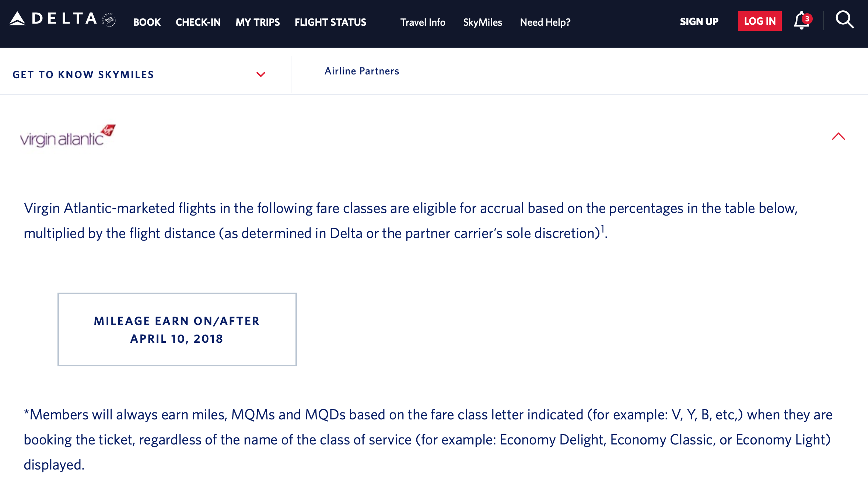
Task: Open FLIGHT STATUS from the top navigation
Action: 330,22
